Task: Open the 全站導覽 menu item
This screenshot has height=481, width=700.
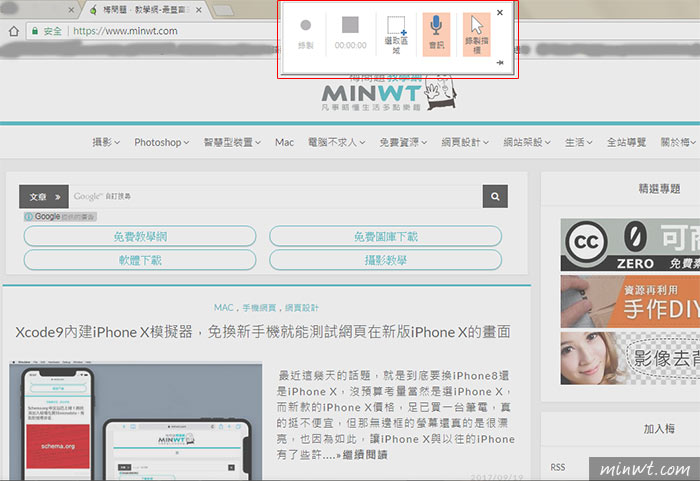Action: point(626,142)
